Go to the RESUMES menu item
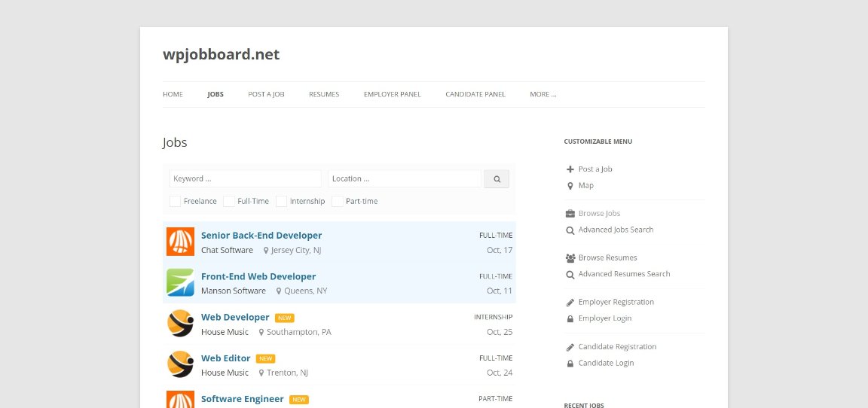The width and height of the screenshot is (868, 408). (x=324, y=95)
